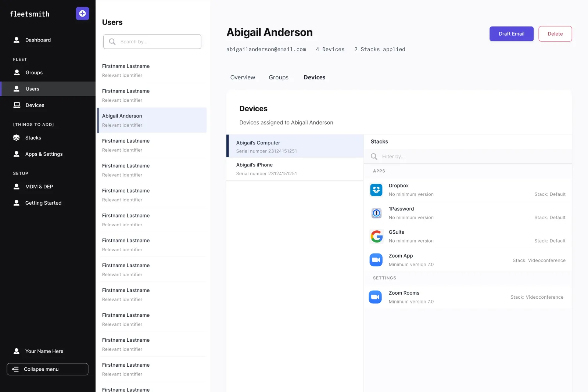Screen dimensions: 588x392
Task: Click the Zoom App icon
Action: pyautogui.click(x=376, y=260)
